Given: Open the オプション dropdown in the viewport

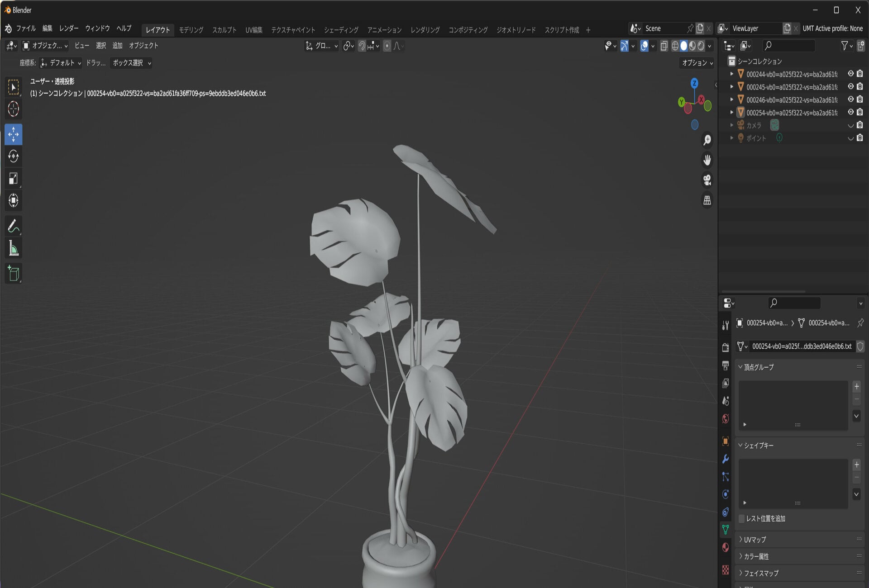Looking at the screenshot, I should coord(697,63).
